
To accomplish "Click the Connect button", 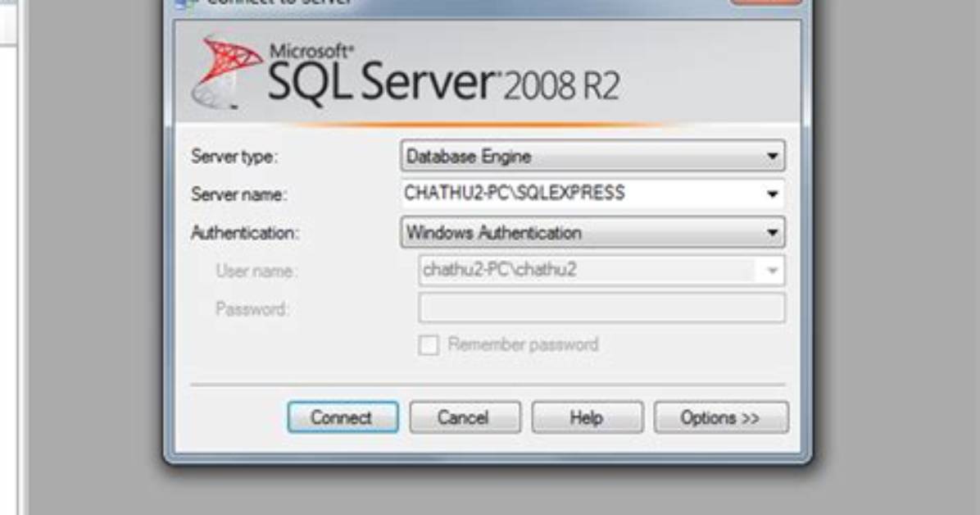I will (x=343, y=417).
